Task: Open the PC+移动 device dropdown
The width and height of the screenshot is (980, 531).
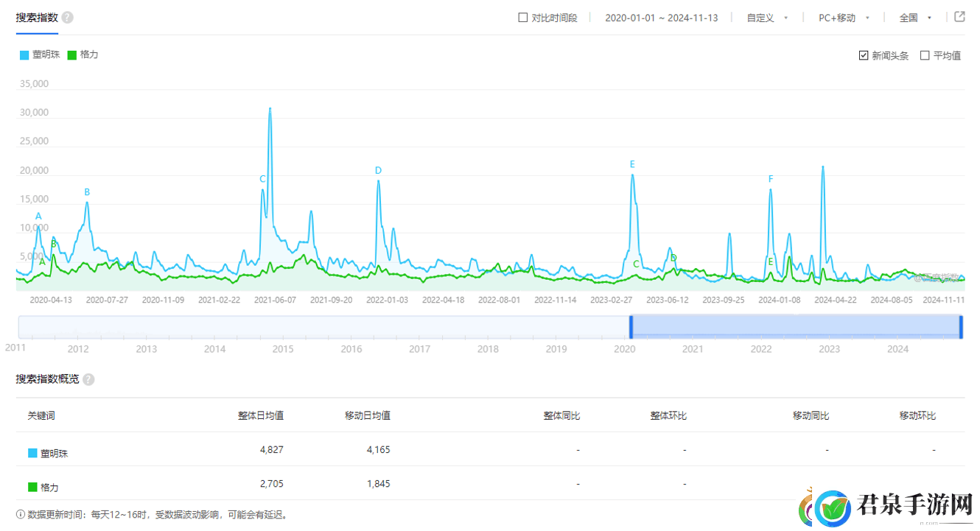Action: click(x=844, y=18)
